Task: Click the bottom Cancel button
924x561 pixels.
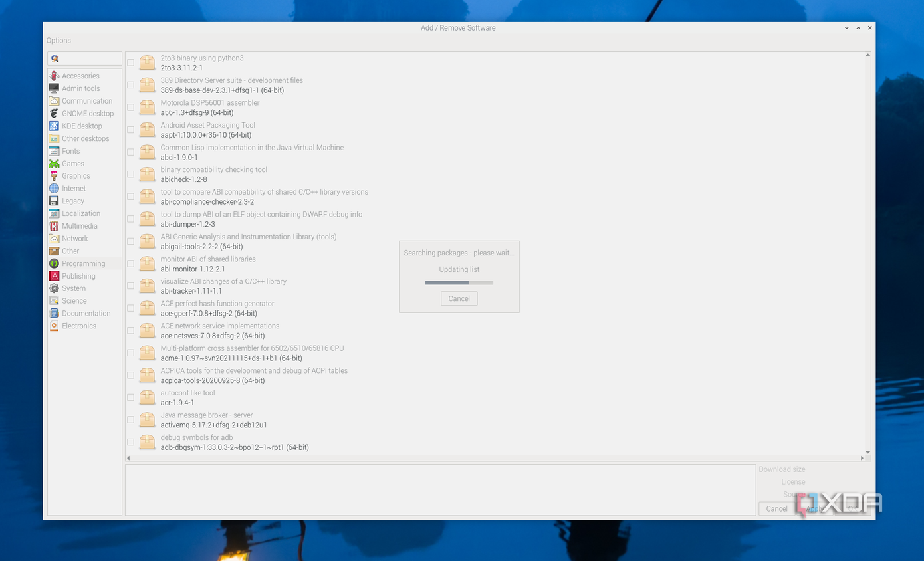Action: click(x=776, y=508)
